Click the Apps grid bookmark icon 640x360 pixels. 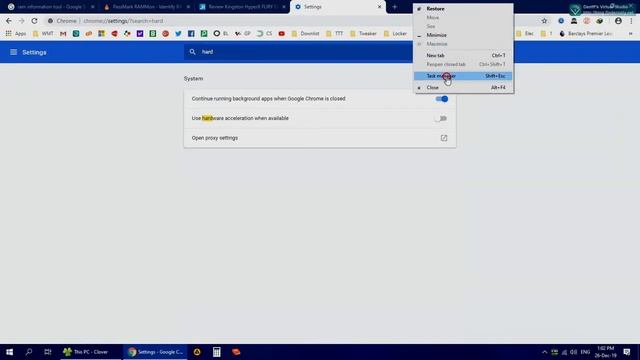pyautogui.click(x=8, y=33)
